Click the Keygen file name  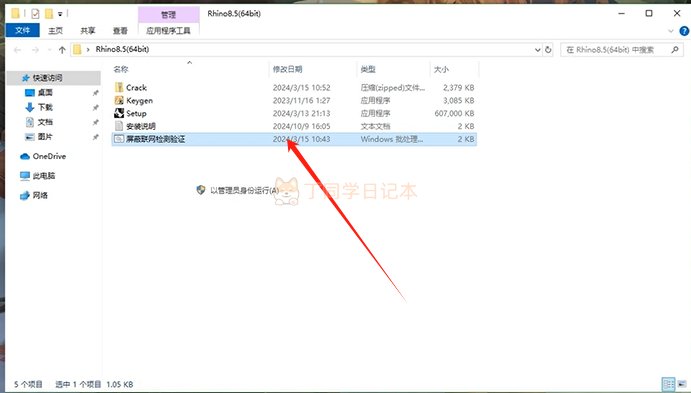point(139,100)
